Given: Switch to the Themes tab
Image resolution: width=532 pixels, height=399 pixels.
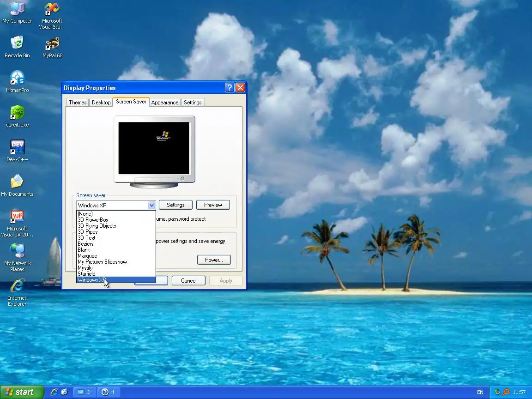Looking at the screenshot, I should 78,103.
